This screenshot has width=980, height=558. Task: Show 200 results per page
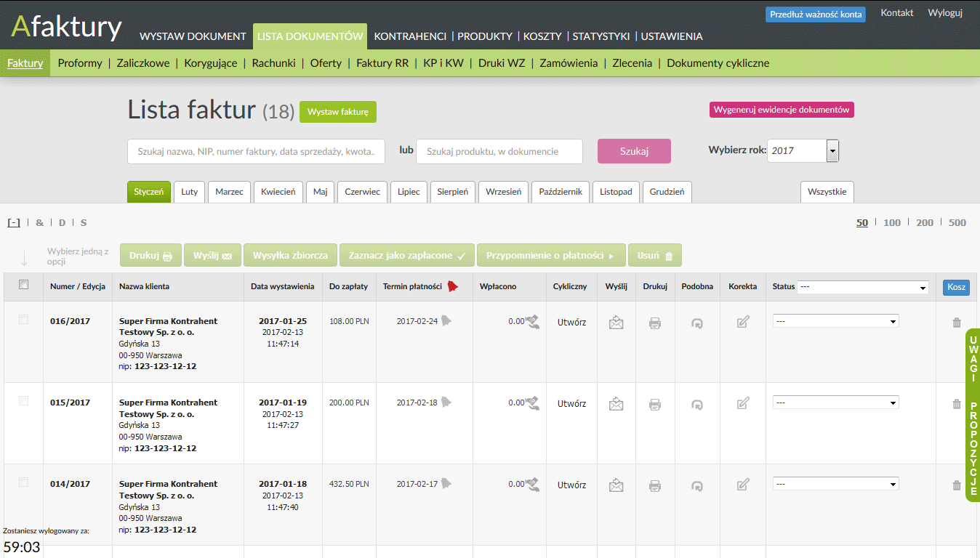tap(925, 222)
